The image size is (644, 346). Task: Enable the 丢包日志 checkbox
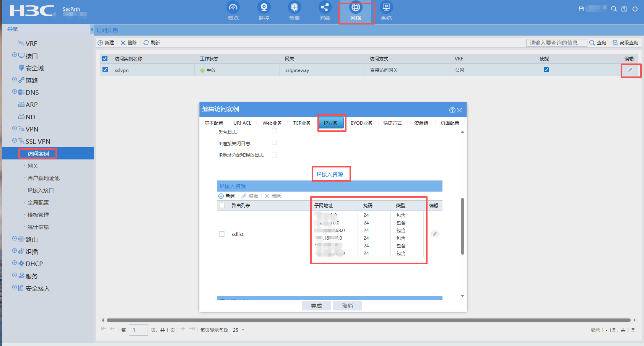click(x=274, y=131)
